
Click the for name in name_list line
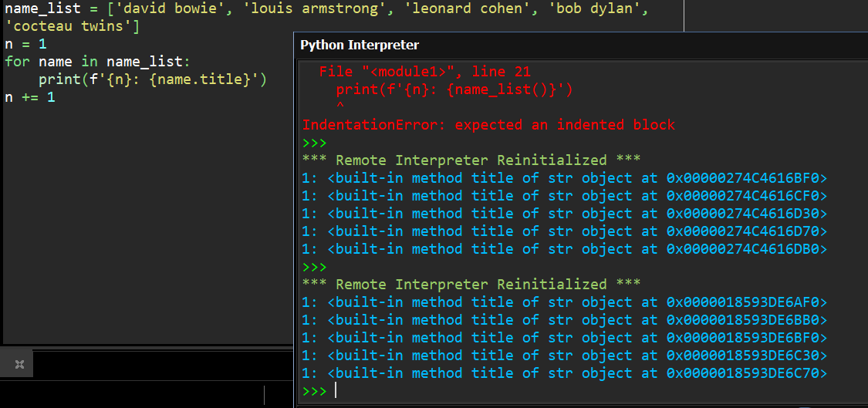pyautogui.click(x=97, y=62)
